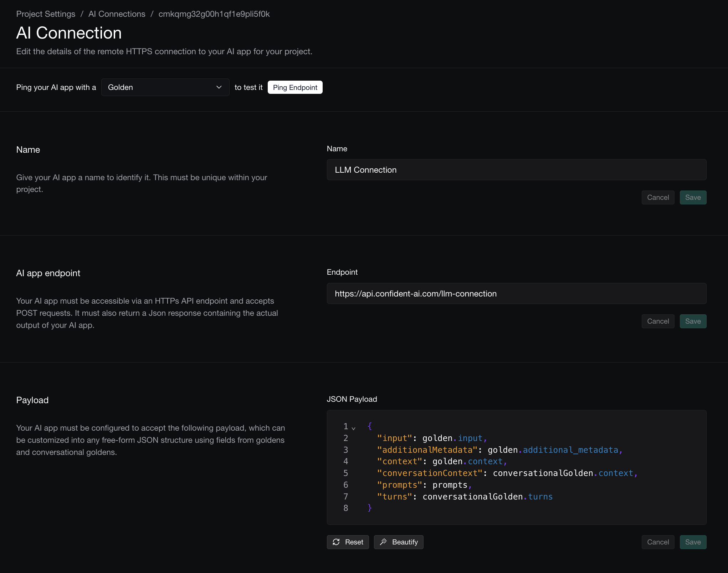Click the connection ID breadcrumb
The width and height of the screenshot is (728, 573).
click(x=214, y=14)
